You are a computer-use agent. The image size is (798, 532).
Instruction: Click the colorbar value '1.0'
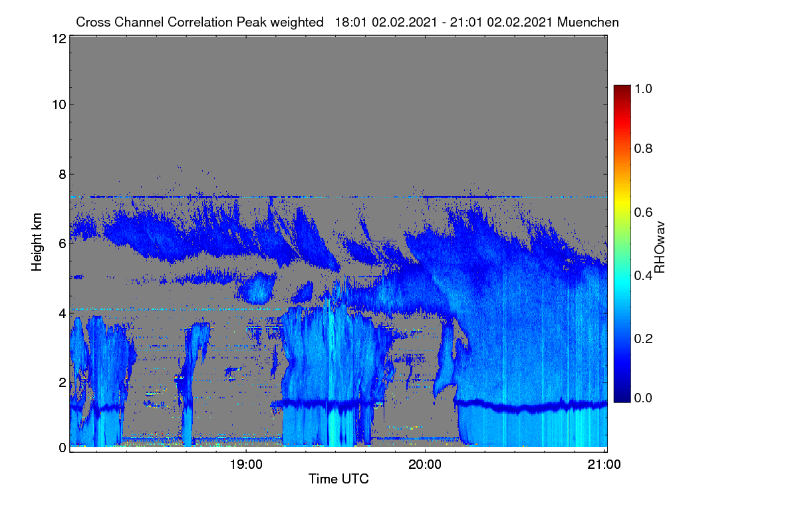[x=644, y=88]
